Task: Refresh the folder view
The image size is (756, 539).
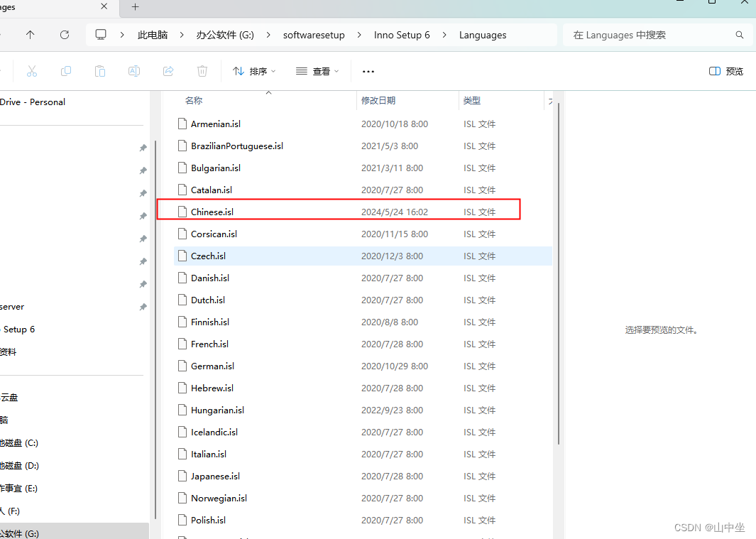Action: coord(65,35)
